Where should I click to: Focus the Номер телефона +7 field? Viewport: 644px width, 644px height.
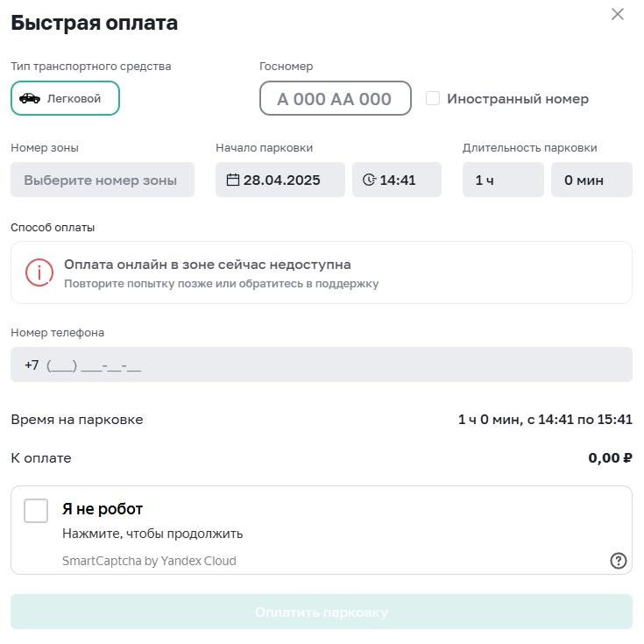pyautogui.click(x=322, y=364)
